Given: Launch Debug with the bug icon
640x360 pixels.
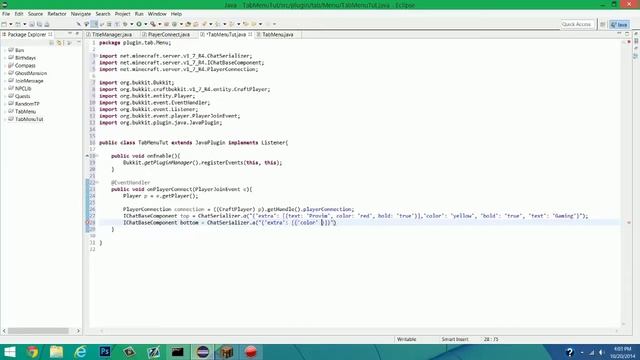Looking at the screenshot, I should coord(125,24).
